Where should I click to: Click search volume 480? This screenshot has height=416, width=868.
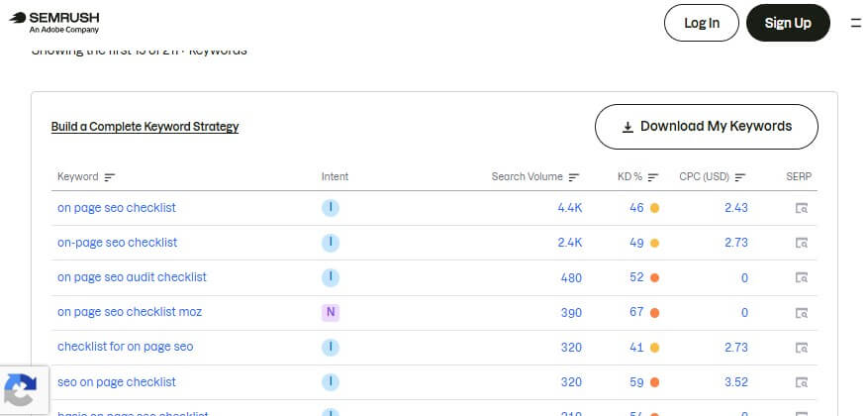[x=571, y=277]
